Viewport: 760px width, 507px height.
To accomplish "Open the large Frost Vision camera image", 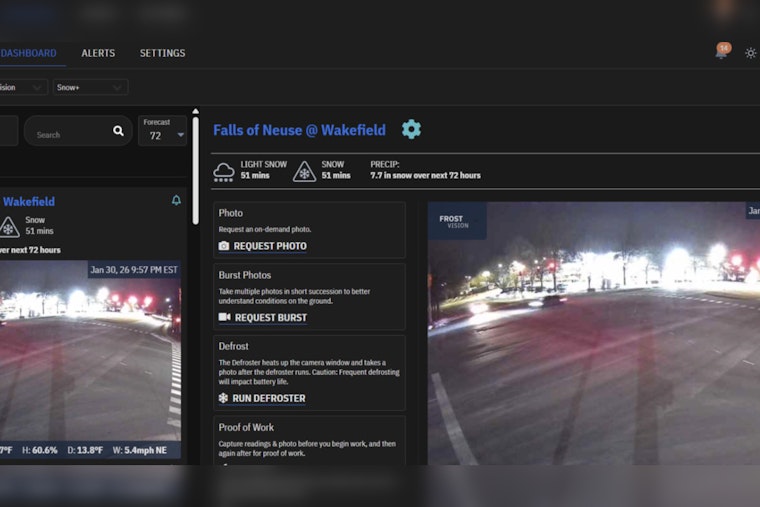I will click(594, 333).
